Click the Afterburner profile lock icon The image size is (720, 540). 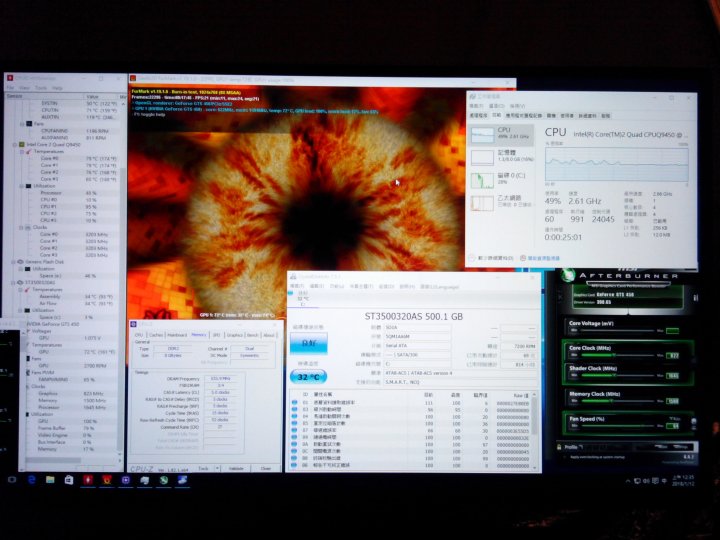point(559,447)
